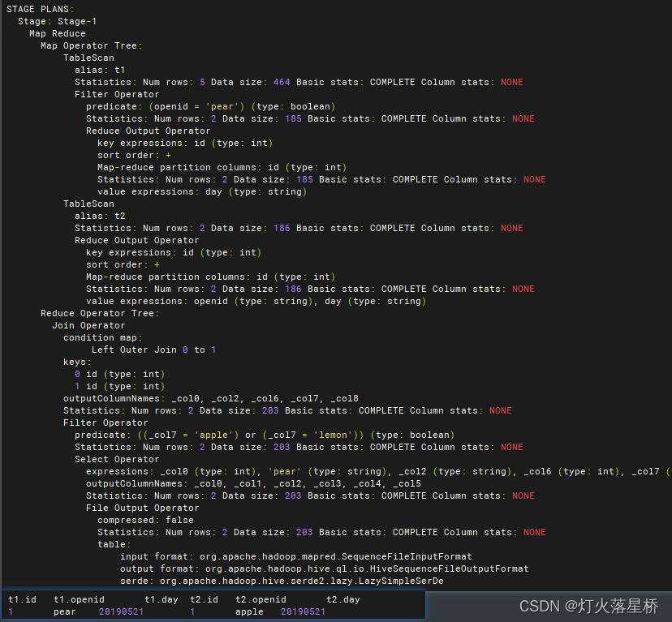Click the Data size value 186 under alias t2
Screen dimensions: 672x622
pyautogui.click(x=282, y=228)
